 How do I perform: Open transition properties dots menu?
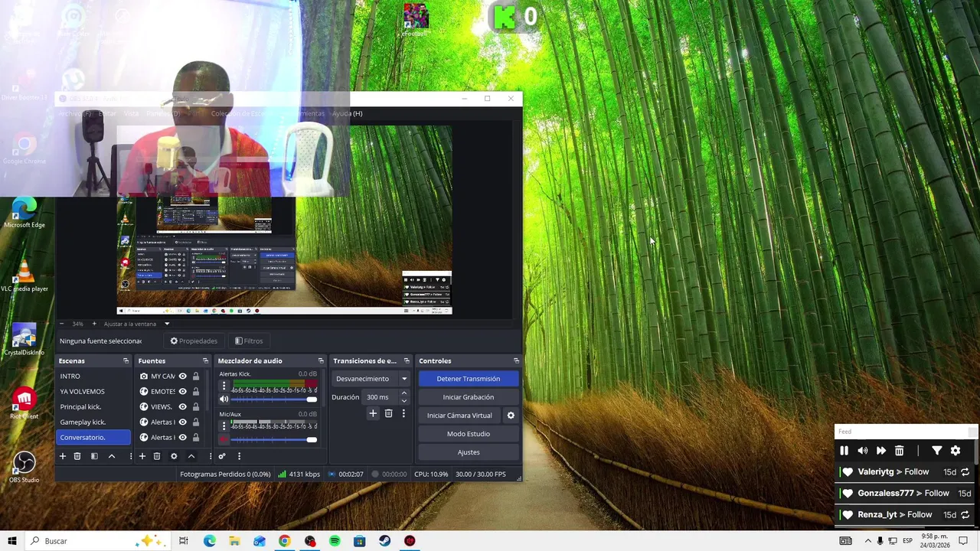pyautogui.click(x=403, y=413)
